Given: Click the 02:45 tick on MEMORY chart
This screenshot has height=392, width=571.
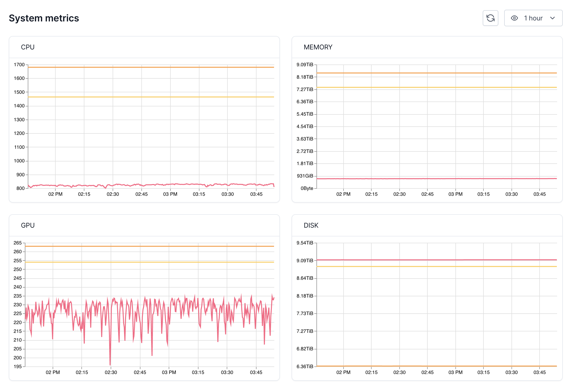Looking at the screenshot, I should click(x=427, y=194).
